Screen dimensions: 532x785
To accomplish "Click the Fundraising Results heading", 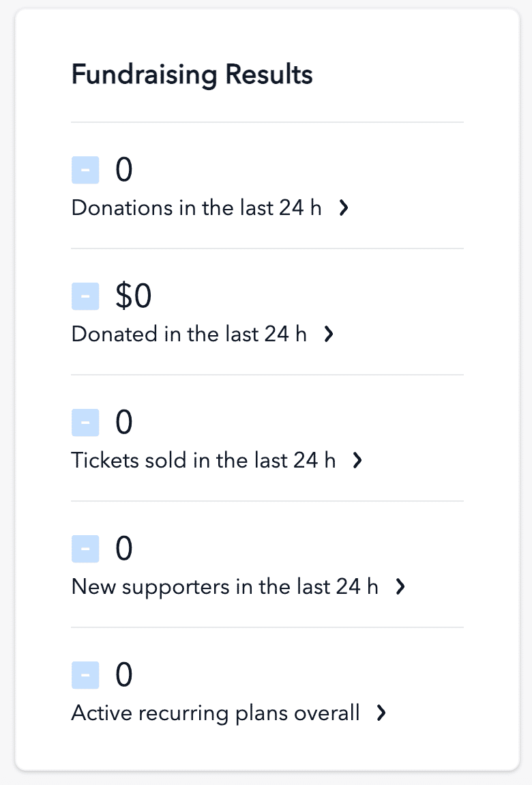I will pyautogui.click(x=192, y=74).
